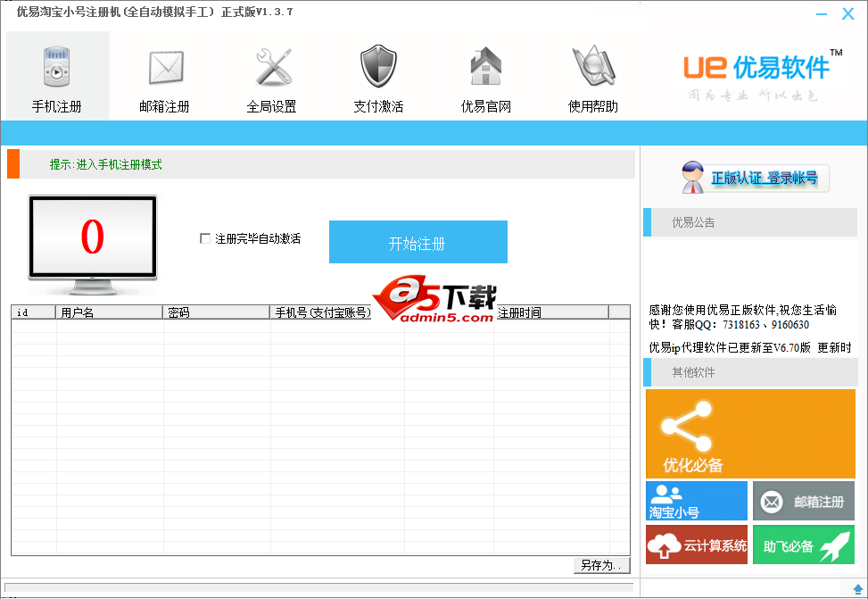The width and height of the screenshot is (868, 599).
Task: Sort by the 用户名 column header
Action: coord(109,312)
